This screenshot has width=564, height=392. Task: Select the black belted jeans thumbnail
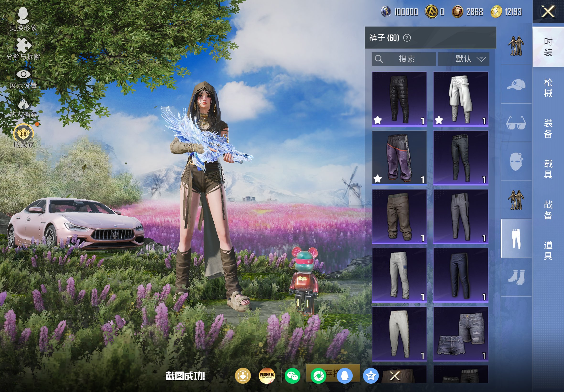click(461, 158)
